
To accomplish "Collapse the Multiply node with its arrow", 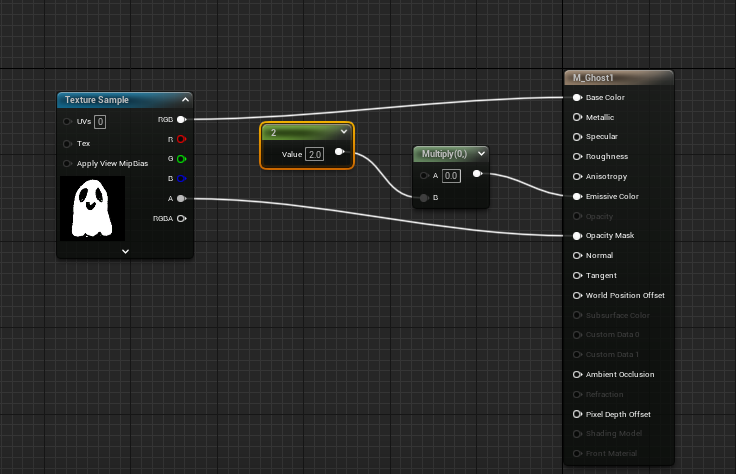I will point(482,154).
